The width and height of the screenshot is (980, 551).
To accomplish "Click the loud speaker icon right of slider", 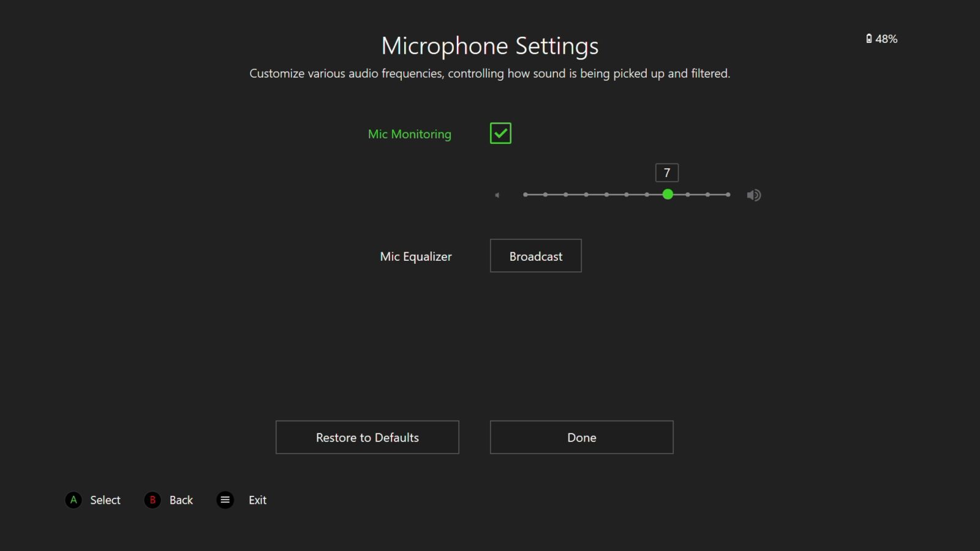I will click(x=753, y=195).
